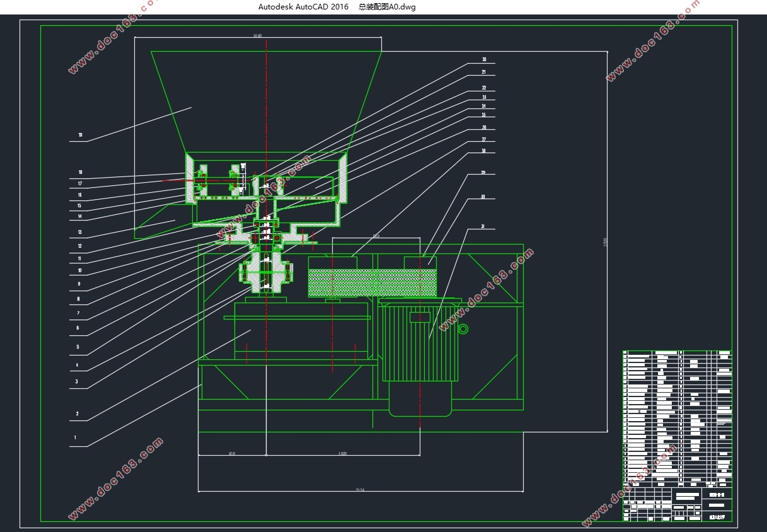Click the part number 22 callout label
The width and height of the screenshot is (767, 532).
coord(484,88)
